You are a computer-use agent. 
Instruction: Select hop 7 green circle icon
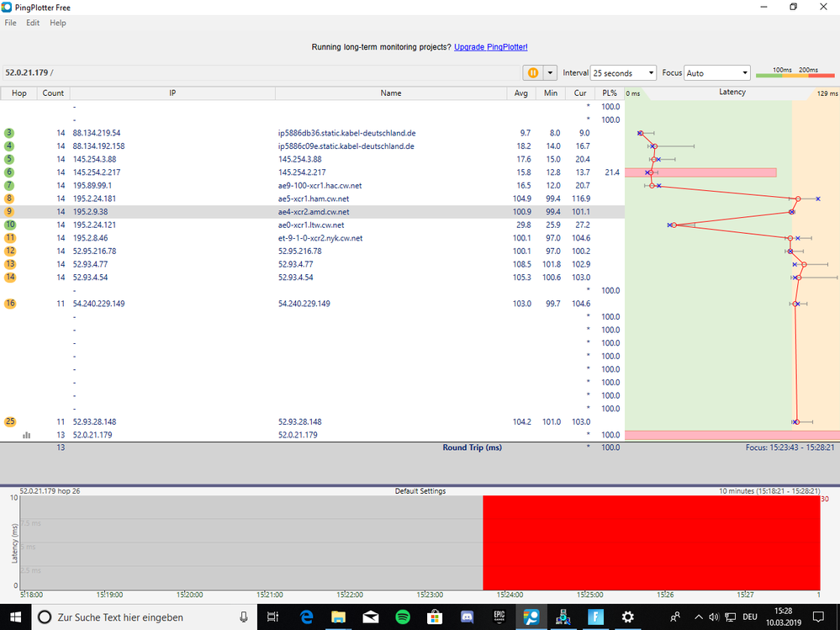pyautogui.click(x=9, y=185)
